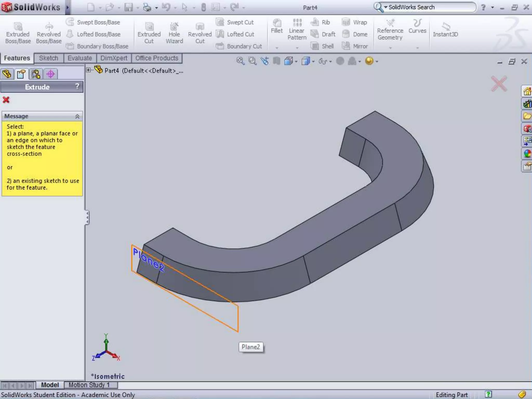Switch to Motion Study 1 tab
Screen dimensions: 532x399
(89, 385)
